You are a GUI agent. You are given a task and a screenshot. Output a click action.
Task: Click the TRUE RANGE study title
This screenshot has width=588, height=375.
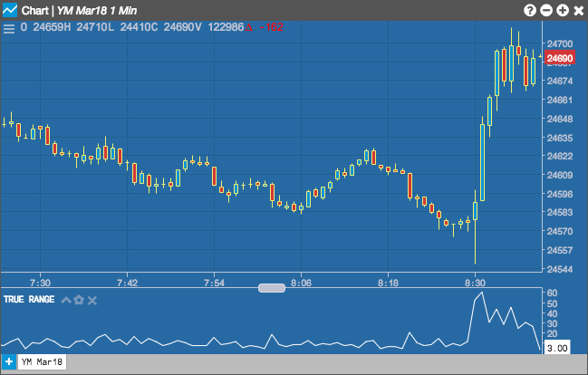pyautogui.click(x=29, y=300)
